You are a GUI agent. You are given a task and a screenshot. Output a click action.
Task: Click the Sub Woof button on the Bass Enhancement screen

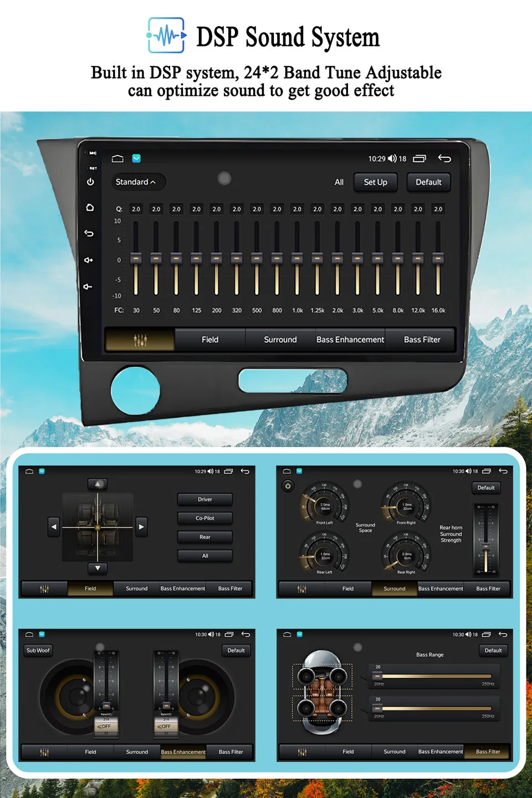point(38,651)
